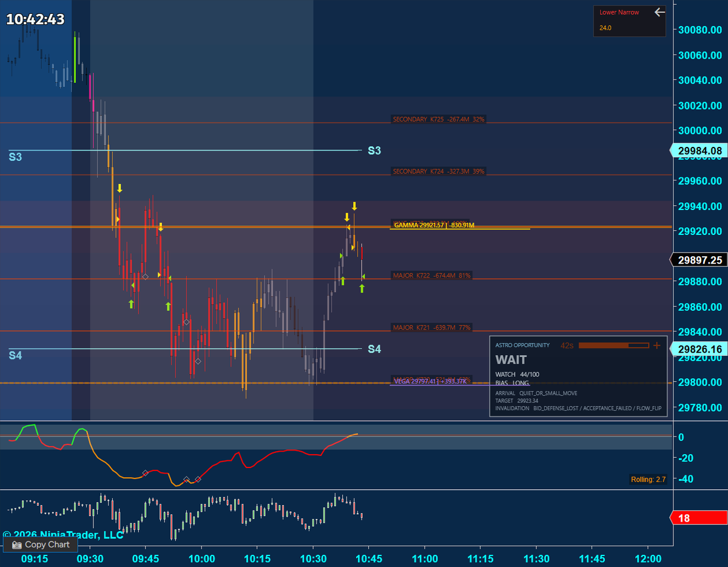Select the 24.0 value under Lower Narrow
The image size is (728, 567).
tap(605, 28)
